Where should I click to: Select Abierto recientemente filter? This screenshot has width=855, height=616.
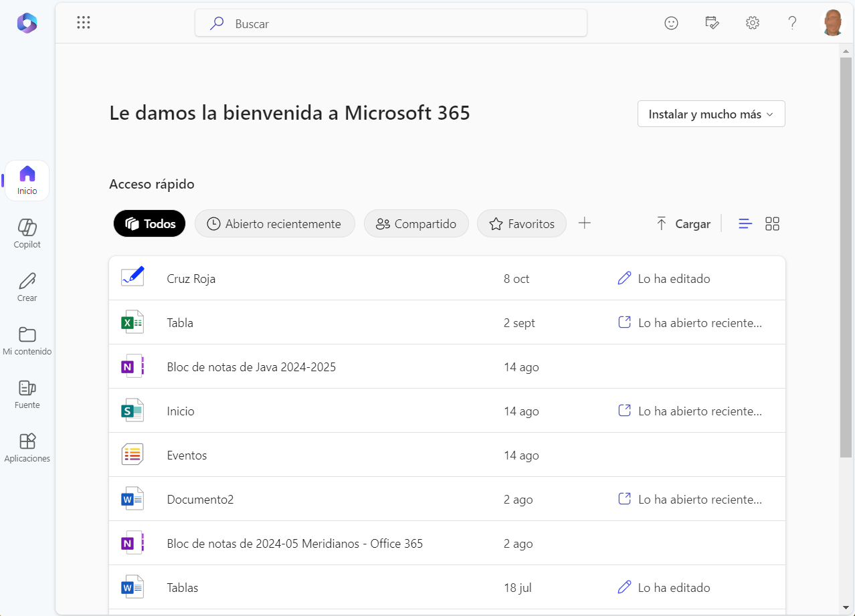click(x=275, y=223)
